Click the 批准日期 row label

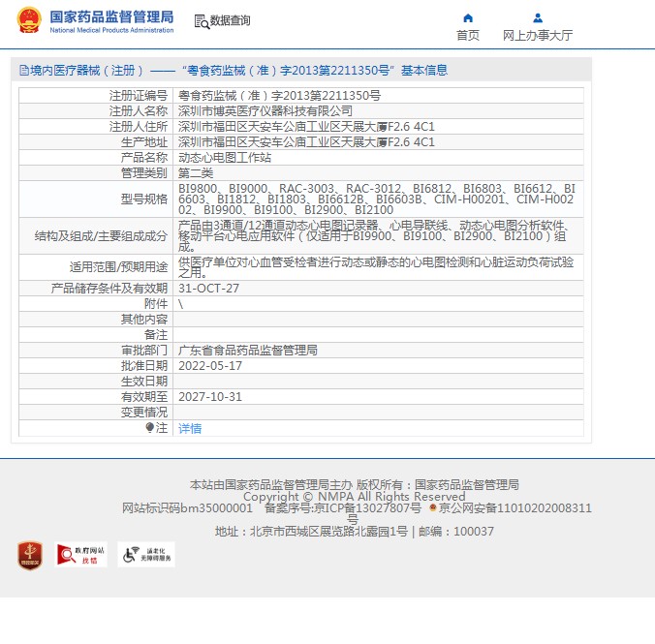(x=144, y=366)
